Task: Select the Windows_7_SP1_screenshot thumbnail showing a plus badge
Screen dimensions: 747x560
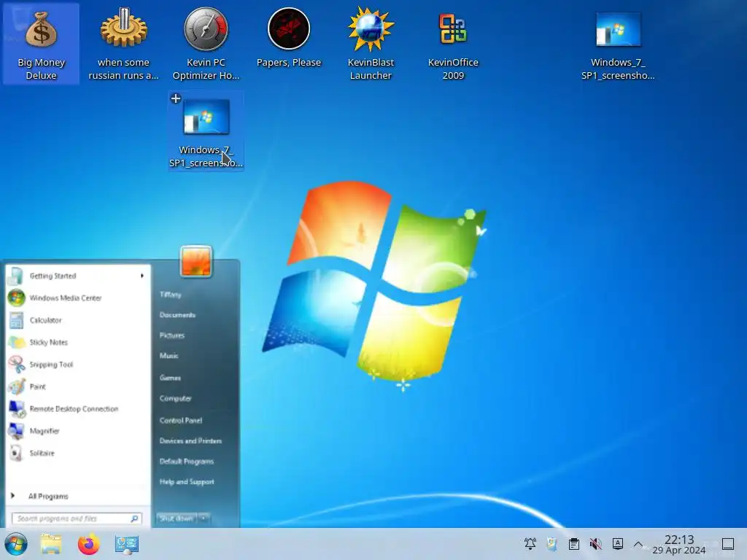Action: (206, 131)
